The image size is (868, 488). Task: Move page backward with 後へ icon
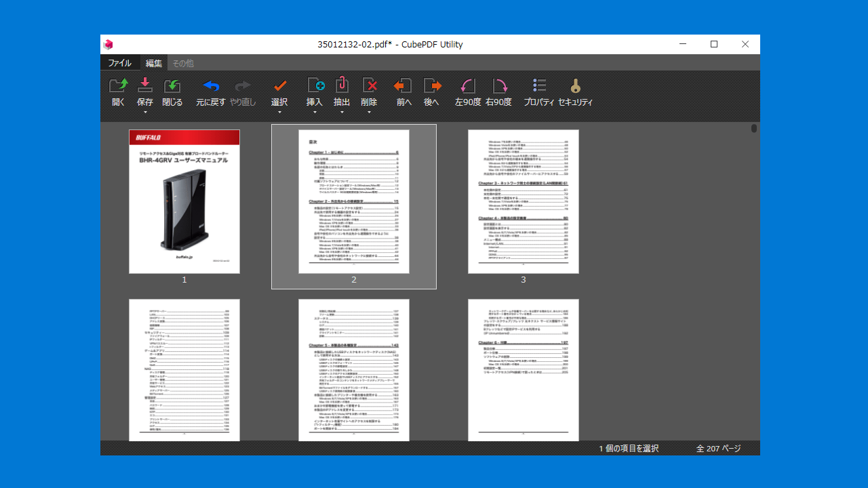432,86
